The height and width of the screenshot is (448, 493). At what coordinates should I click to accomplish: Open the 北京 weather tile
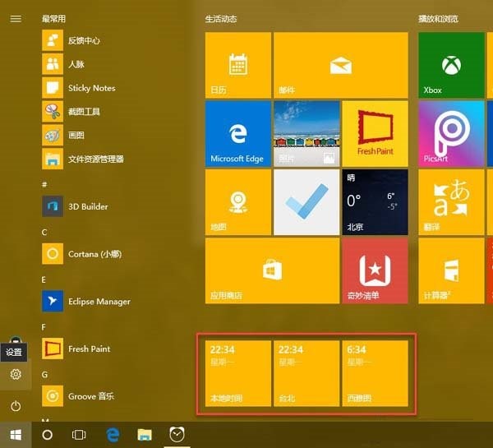[x=376, y=202]
